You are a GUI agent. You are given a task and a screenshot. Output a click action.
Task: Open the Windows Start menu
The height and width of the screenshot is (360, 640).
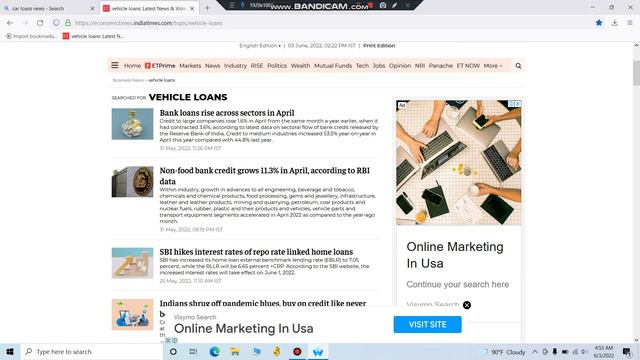[10, 351]
